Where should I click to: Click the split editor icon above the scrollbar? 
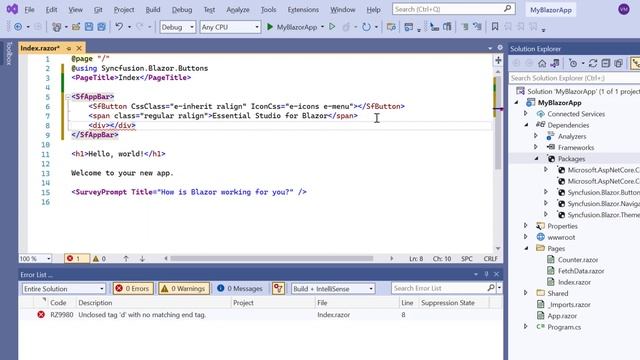tap(498, 61)
